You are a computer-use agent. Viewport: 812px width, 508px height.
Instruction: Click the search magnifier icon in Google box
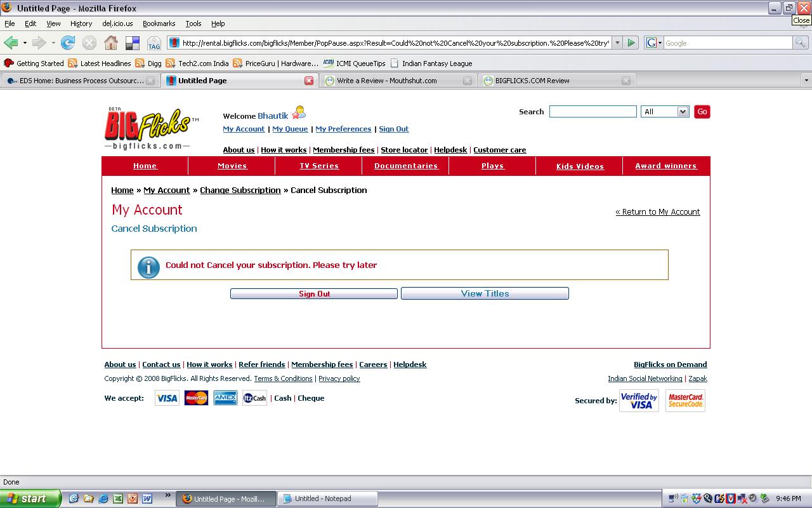(801, 43)
